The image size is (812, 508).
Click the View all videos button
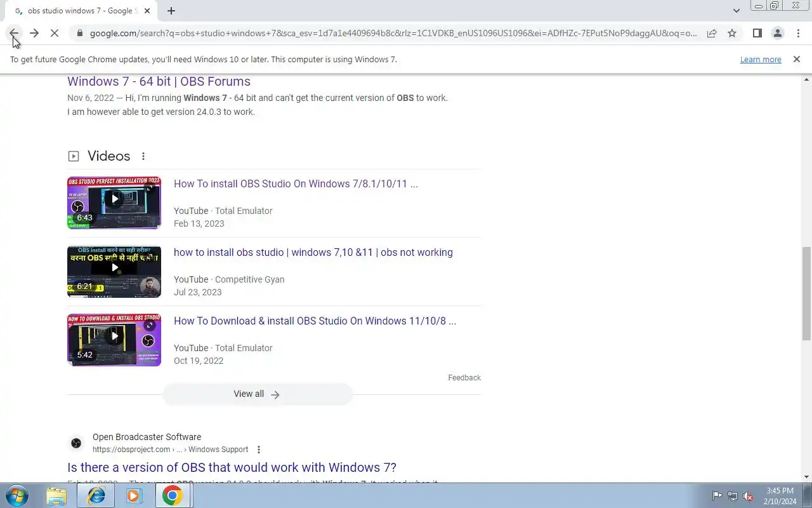coord(257,394)
